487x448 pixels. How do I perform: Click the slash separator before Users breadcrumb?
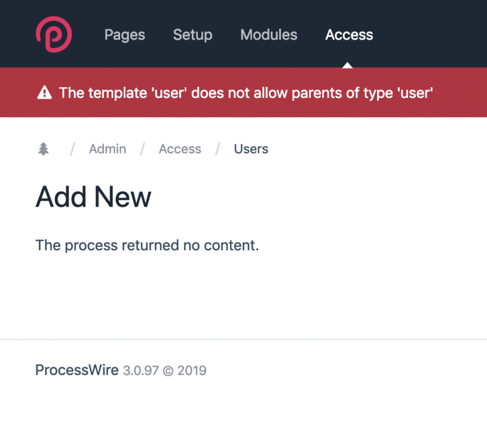218,149
